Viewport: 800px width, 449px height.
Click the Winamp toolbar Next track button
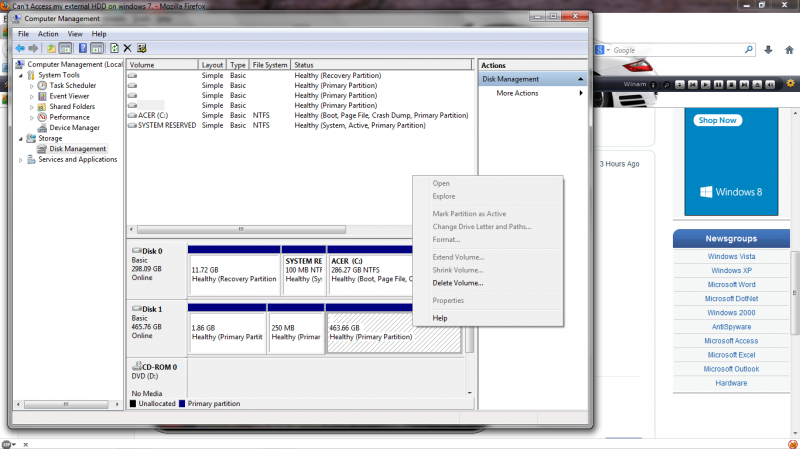pyautogui.click(x=744, y=85)
